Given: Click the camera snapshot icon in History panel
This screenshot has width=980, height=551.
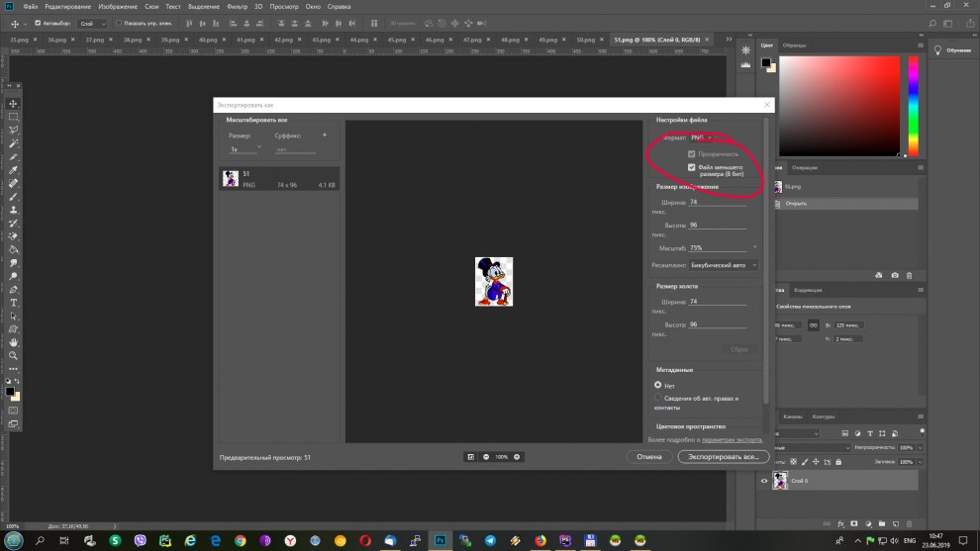Looking at the screenshot, I should pyautogui.click(x=895, y=275).
